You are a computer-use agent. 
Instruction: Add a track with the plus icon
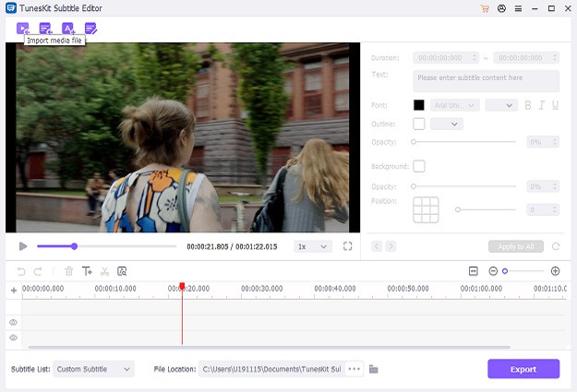[x=14, y=291]
